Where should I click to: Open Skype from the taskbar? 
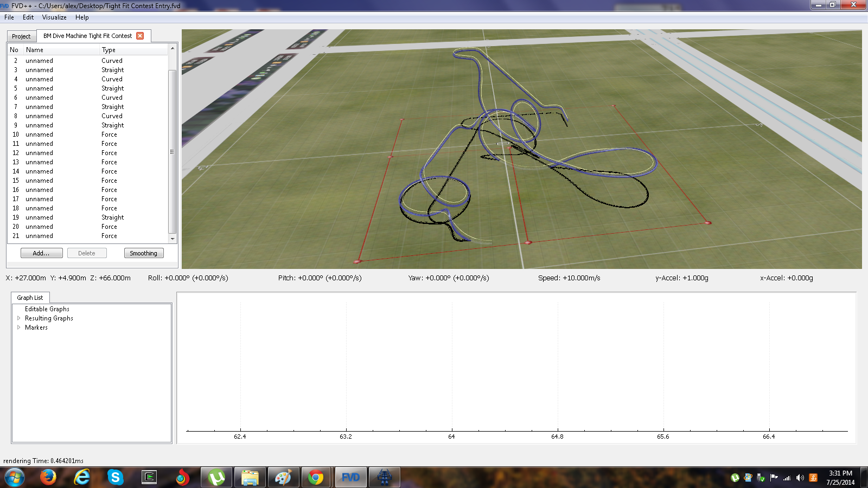pos(115,477)
